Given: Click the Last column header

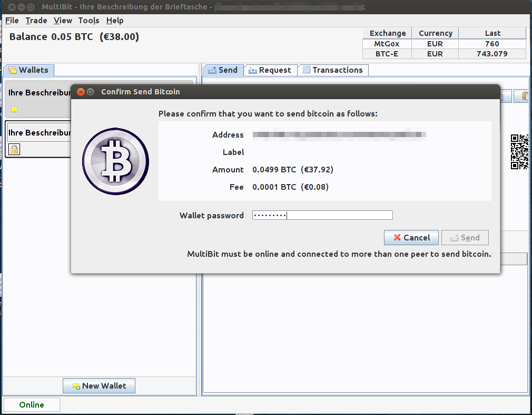Looking at the screenshot, I should pos(492,33).
